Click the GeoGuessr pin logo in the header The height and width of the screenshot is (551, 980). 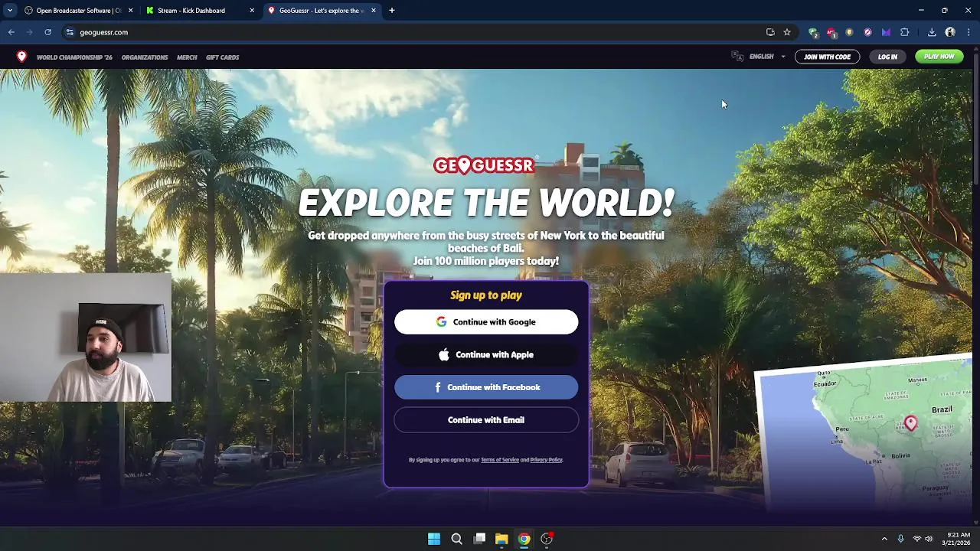click(x=21, y=57)
